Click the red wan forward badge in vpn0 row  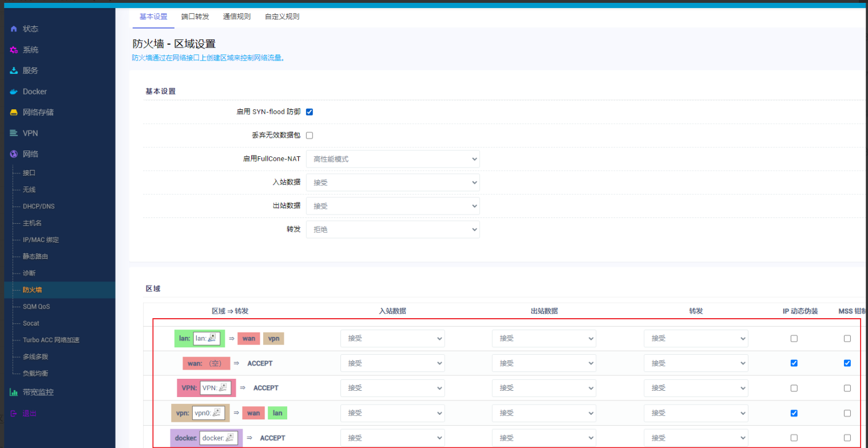point(253,413)
